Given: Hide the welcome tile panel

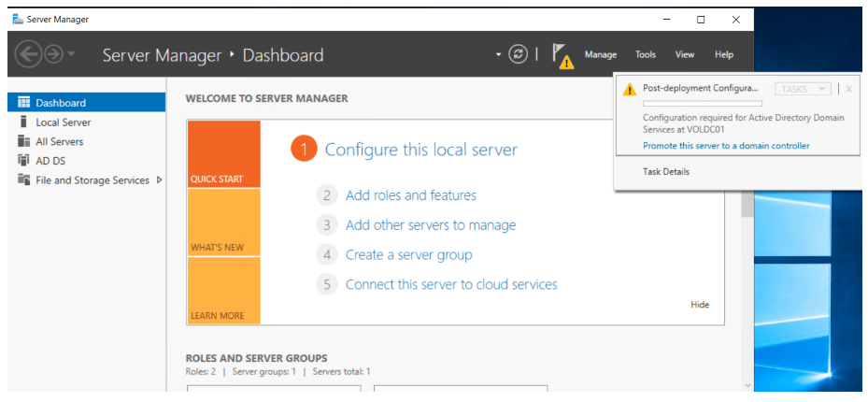Looking at the screenshot, I should (700, 305).
